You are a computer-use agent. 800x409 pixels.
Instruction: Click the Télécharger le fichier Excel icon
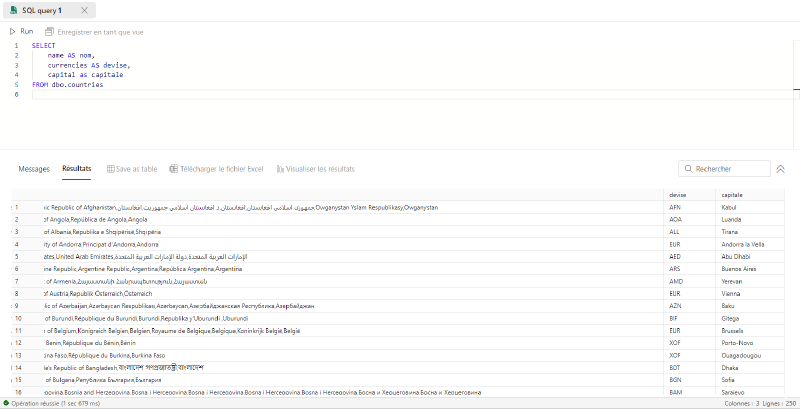173,169
